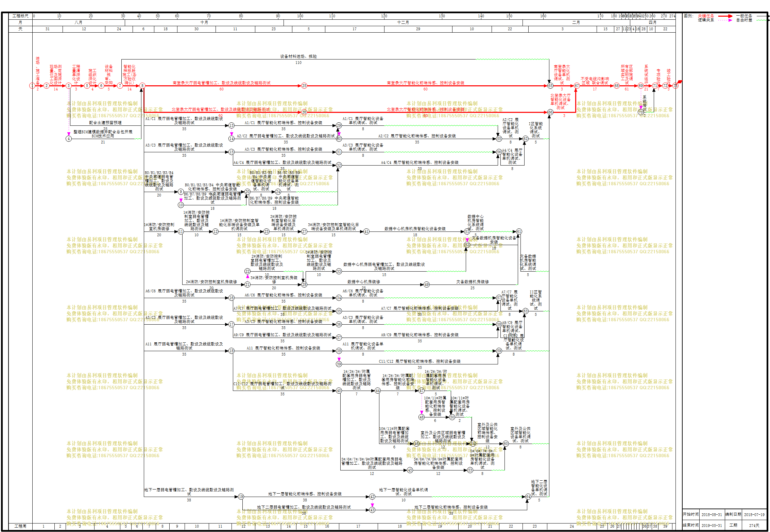Click node 45 on annex 5#-9# path
This screenshot has height=532, width=770.
click(x=410, y=470)
